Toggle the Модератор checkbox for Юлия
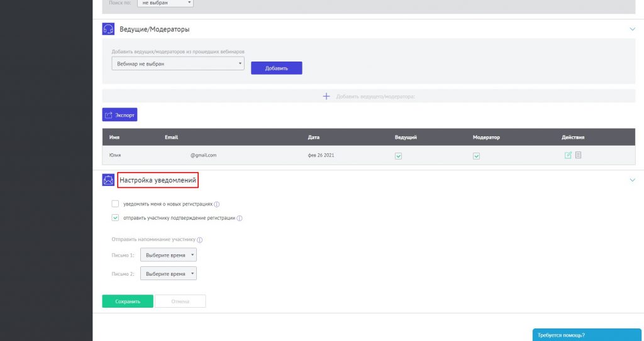Viewport: 644px width, 341px height. (476, 156)
